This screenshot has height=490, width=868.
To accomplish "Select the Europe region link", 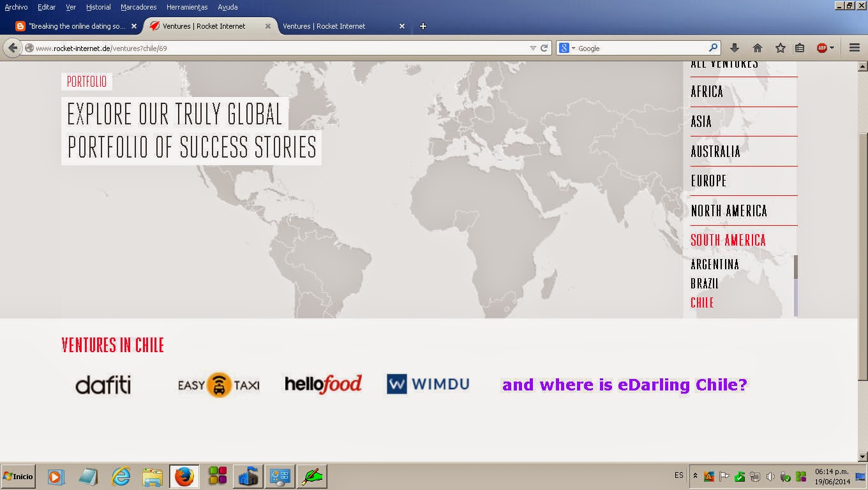I will click(x=708, y=181).
